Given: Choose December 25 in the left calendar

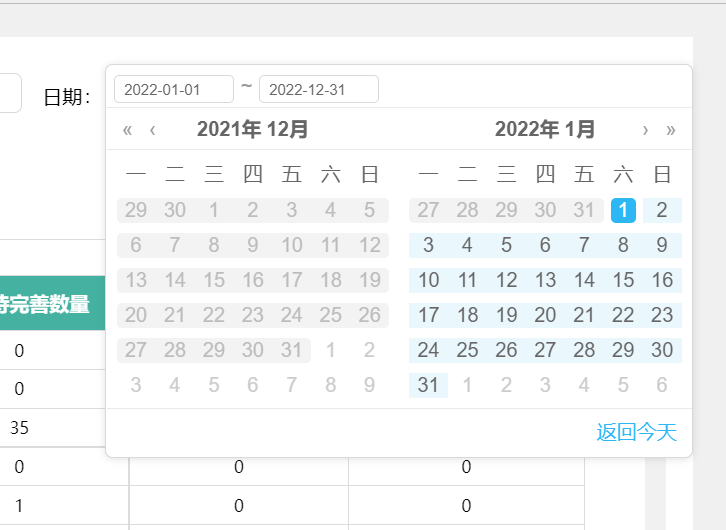Looking at the screenshot, I should (330, 315).
